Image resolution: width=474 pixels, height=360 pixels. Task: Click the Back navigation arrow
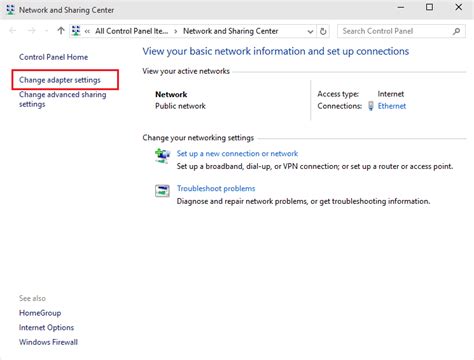pyautogui.click(x=13, y=31)
